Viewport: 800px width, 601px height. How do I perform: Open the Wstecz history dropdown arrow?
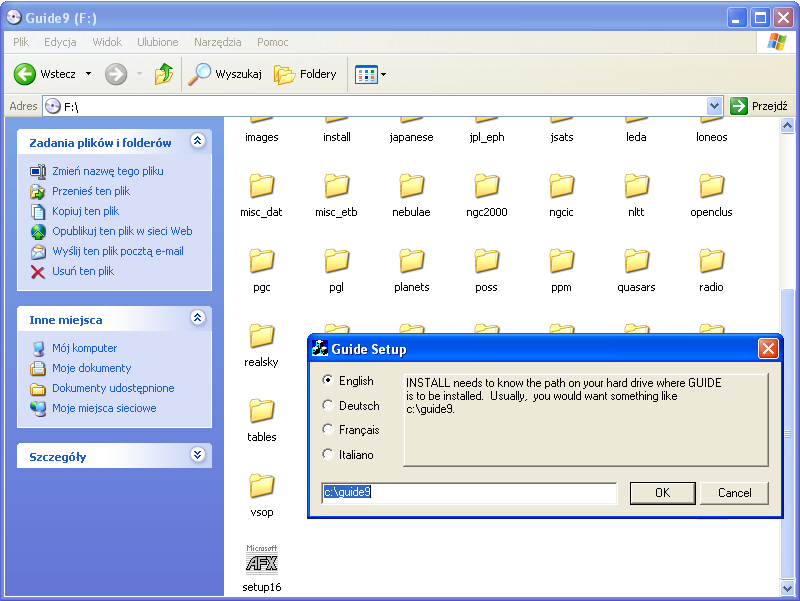click(88, 74)
